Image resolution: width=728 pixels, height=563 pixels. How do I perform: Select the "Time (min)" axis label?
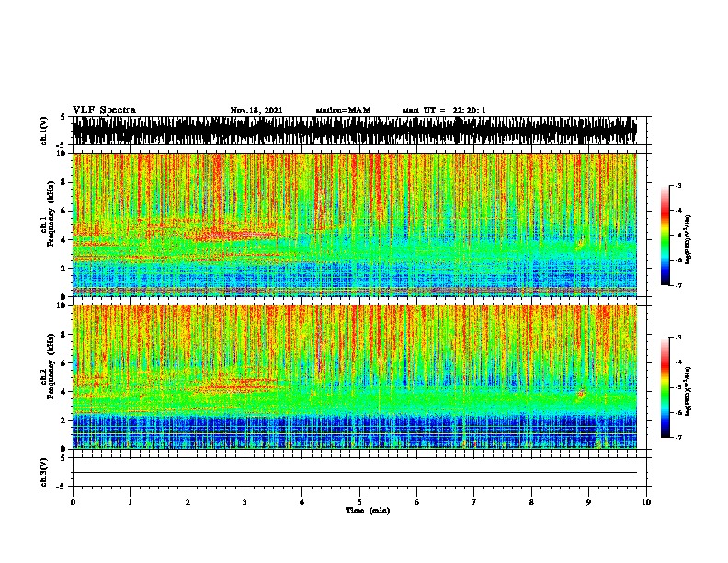click(x=368, y=511)
